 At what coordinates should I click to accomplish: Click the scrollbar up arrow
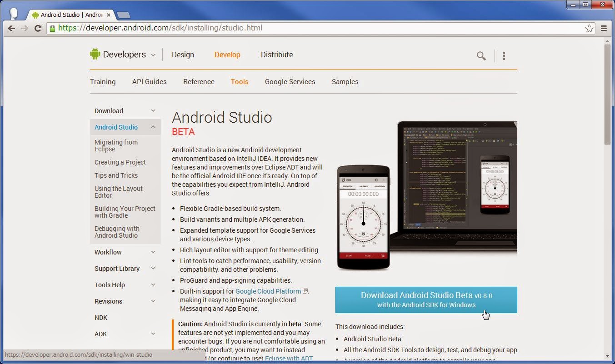tap(607, 41)
